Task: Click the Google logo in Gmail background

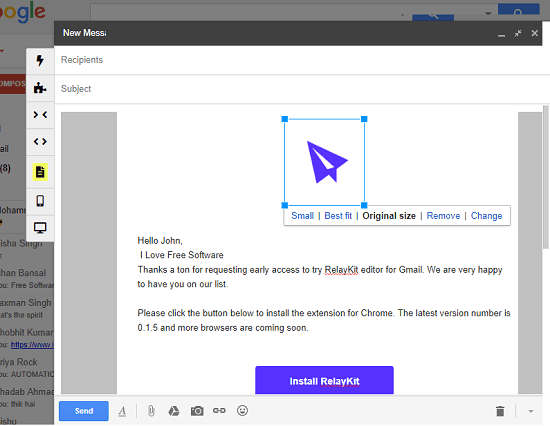Action: pos(23,12)
